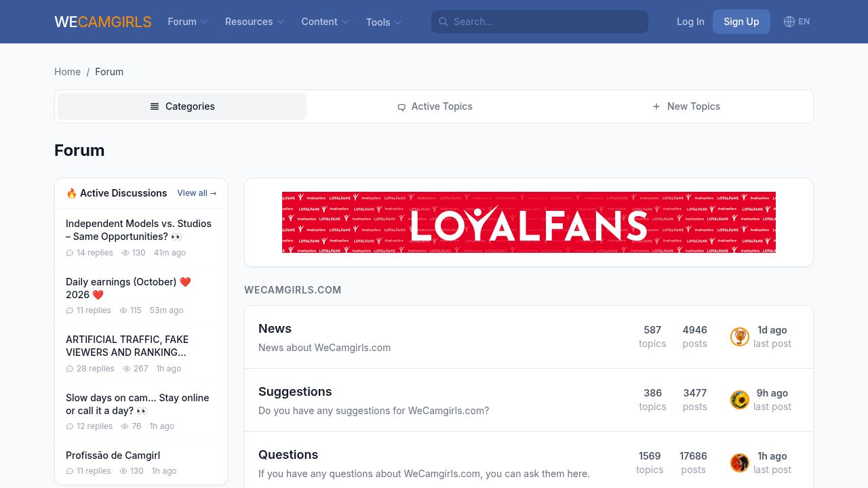The image size is (868, 488).
Task: Go to Home in the breadcrumb
Action: (x=67, y=72)
